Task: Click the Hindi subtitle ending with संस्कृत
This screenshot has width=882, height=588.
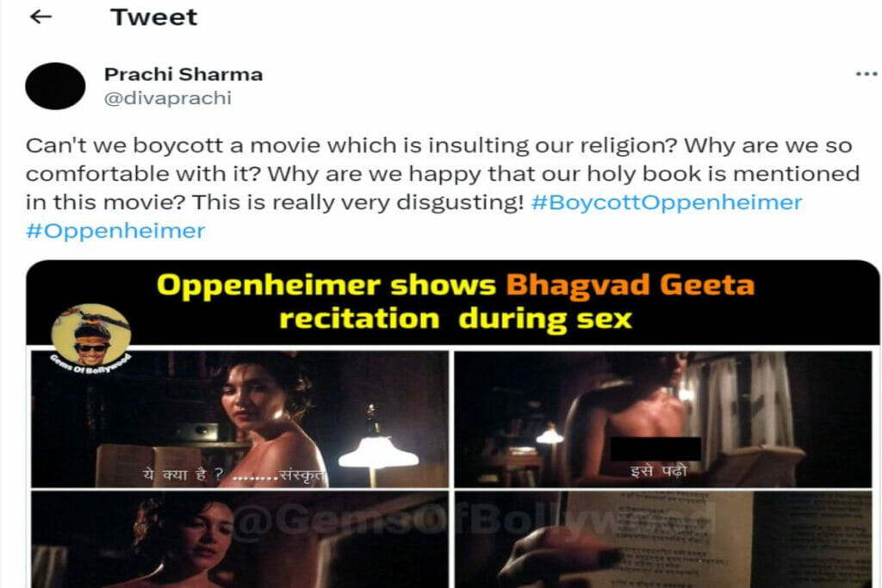Action: tap(234, 475)
